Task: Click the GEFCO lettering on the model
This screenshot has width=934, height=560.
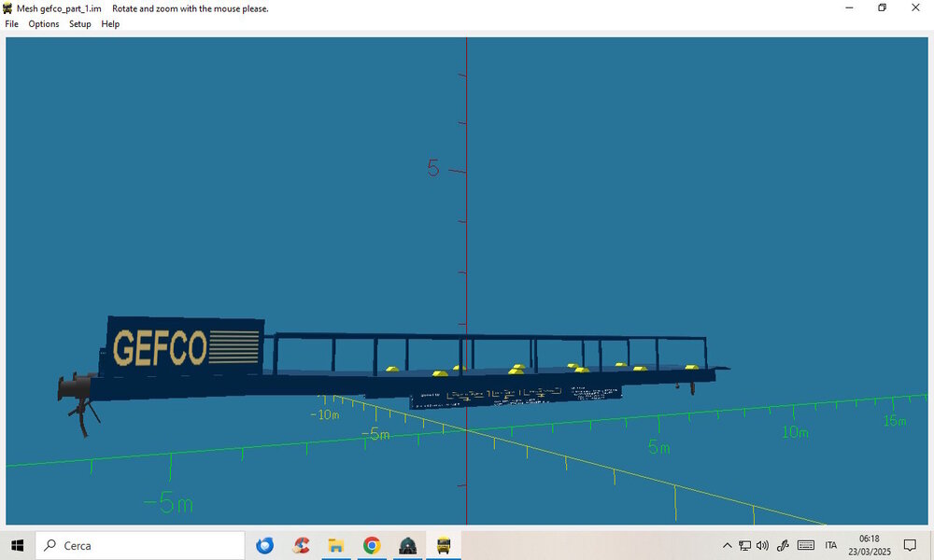Action: click(160, 347)
